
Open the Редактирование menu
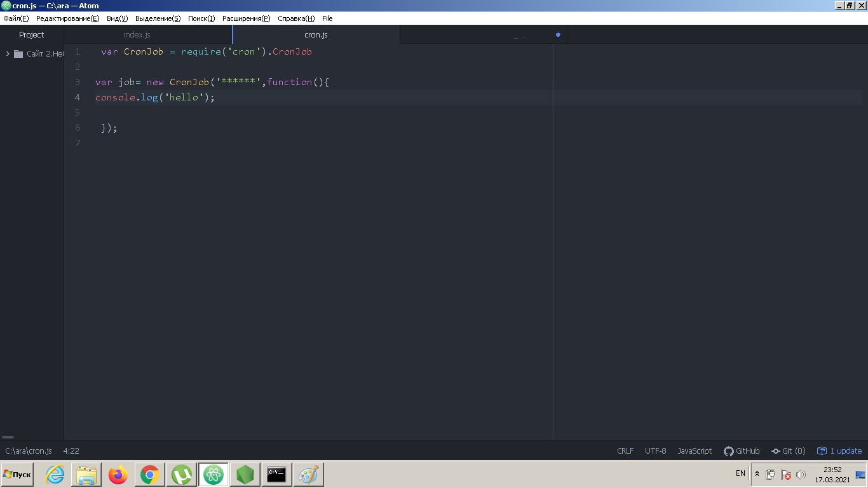tap(67, 18)
